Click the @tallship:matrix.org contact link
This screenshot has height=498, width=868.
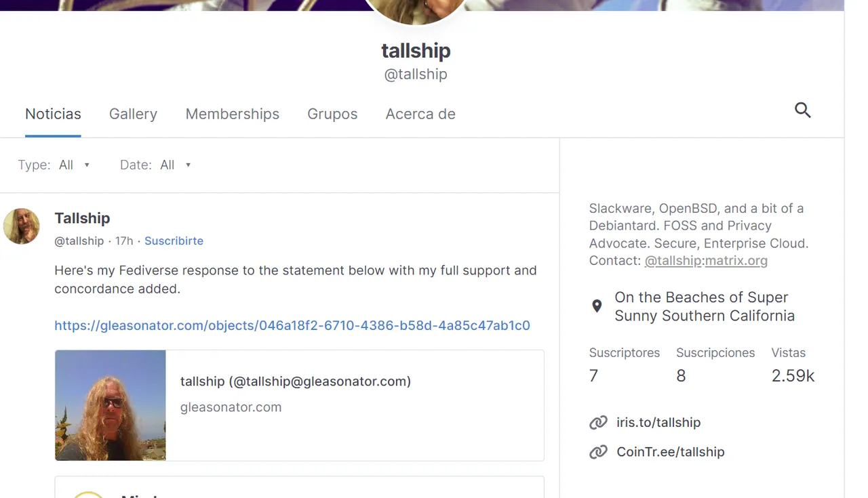pos(706,261)
